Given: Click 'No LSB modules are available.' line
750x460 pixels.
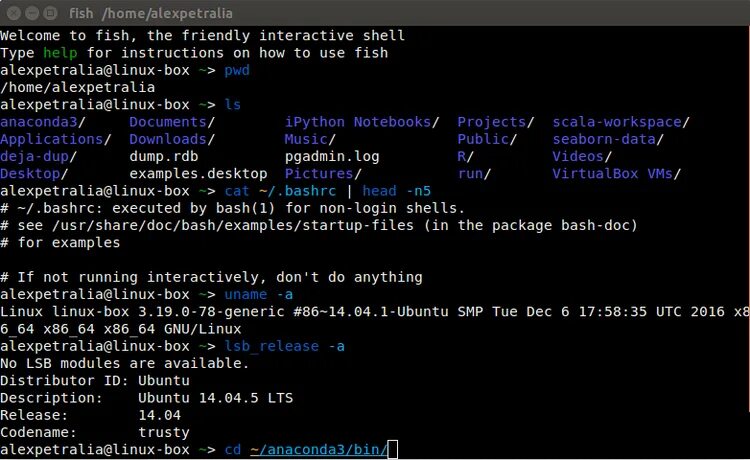Looking at the screenshot, I should 125,363.
